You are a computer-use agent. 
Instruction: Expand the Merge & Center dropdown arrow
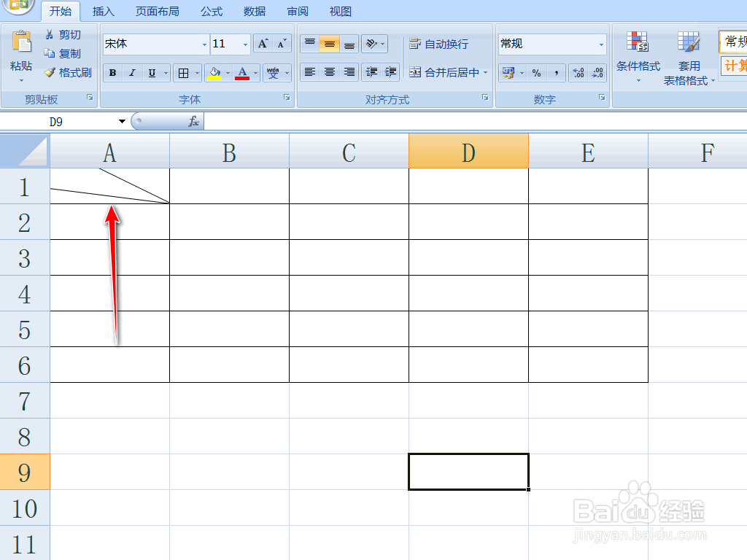coord(485,72)
